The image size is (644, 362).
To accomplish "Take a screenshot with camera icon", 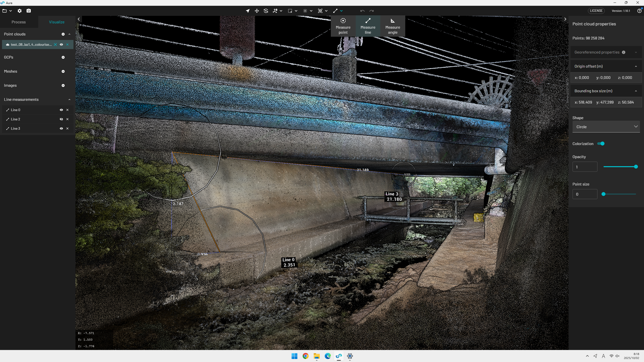I will (x=29, y=11).
